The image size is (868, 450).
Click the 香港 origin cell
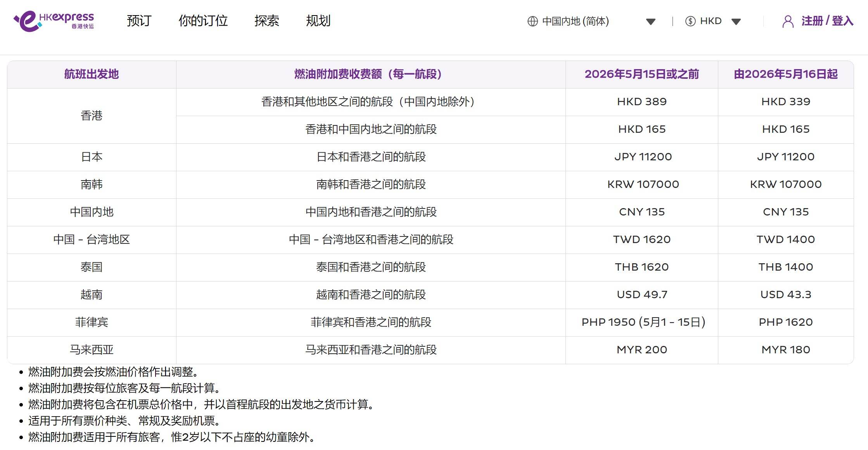click(x=92, y=116)
